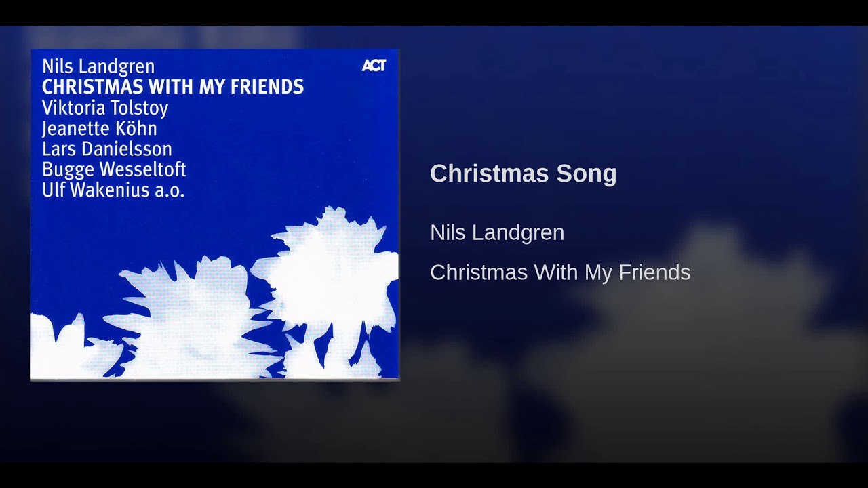
Task: Select Ulf Wakenius a.o. cover text
Action: 113,190
